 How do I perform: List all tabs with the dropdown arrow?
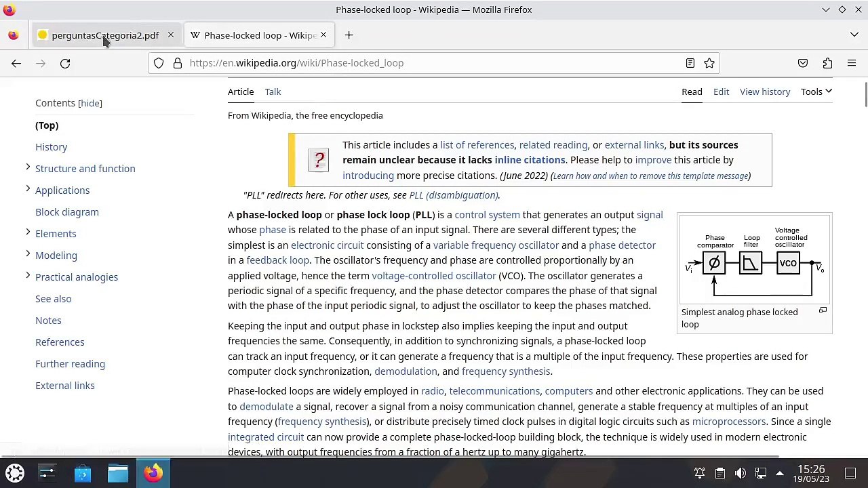(854, 35)
